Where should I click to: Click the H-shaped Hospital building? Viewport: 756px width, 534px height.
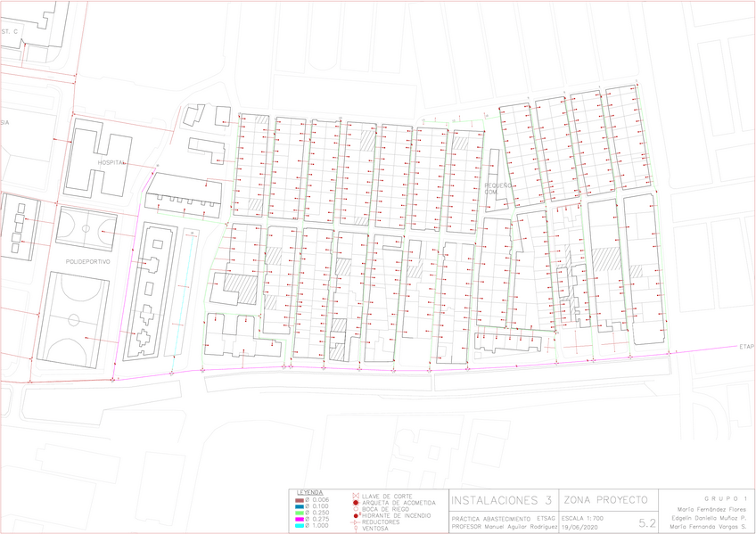click(98, 161)
